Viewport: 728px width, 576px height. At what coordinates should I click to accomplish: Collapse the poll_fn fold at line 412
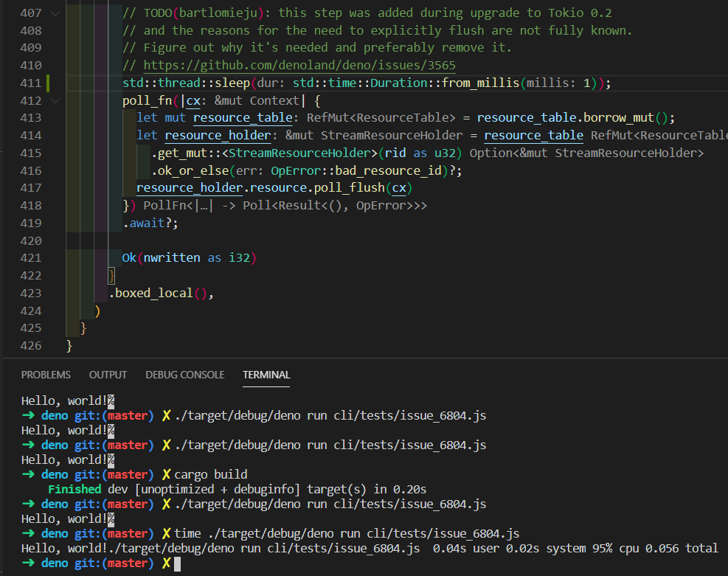[55, 100]
